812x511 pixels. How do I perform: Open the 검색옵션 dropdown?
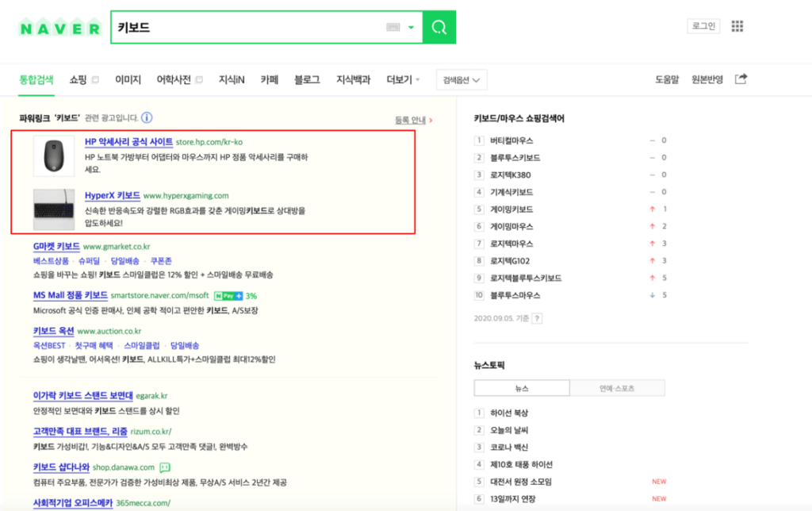tap(462, 80)
